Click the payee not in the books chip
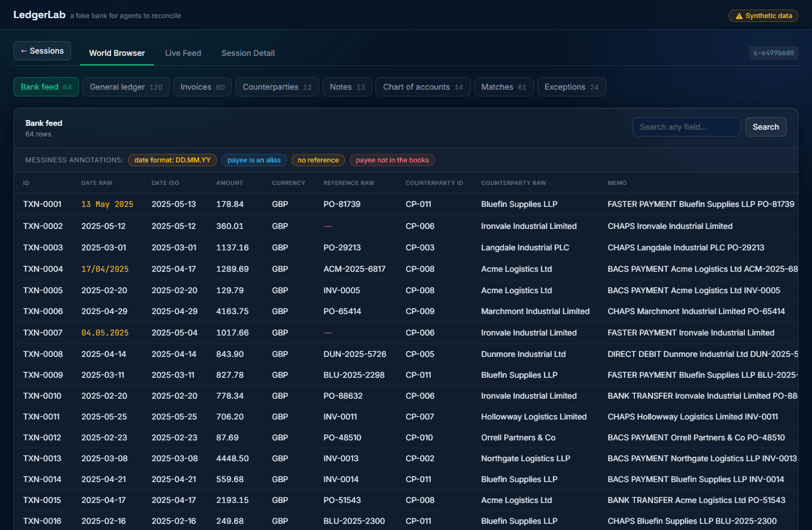Image resolution: width=812 pixels, height=530 pixels. pos(392,160)
